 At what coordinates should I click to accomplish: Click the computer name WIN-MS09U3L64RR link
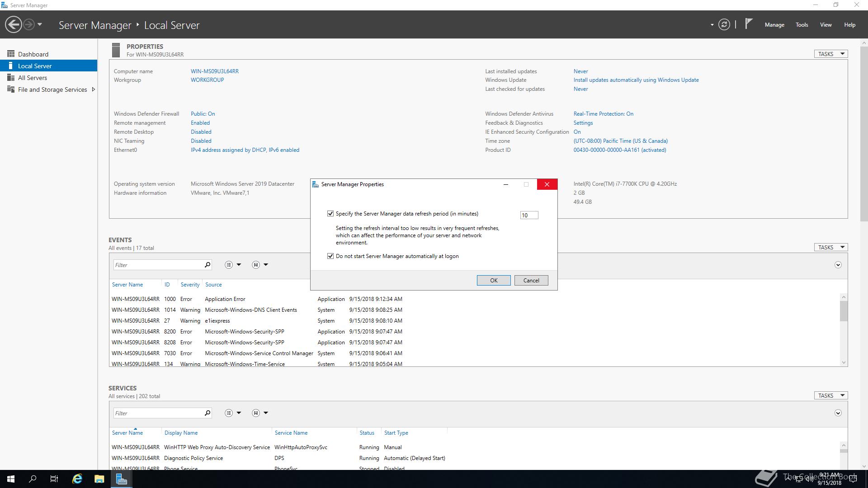(215, 71)
